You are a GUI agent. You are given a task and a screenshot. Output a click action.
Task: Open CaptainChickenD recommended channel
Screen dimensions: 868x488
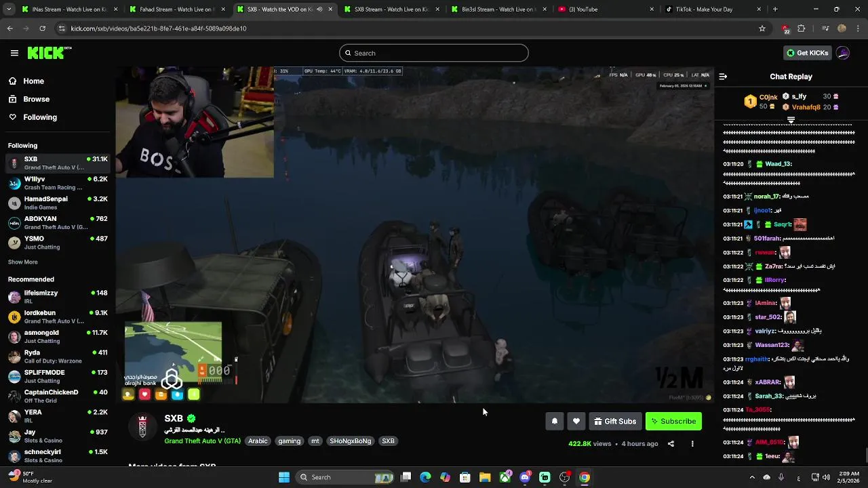coord(58,396)
